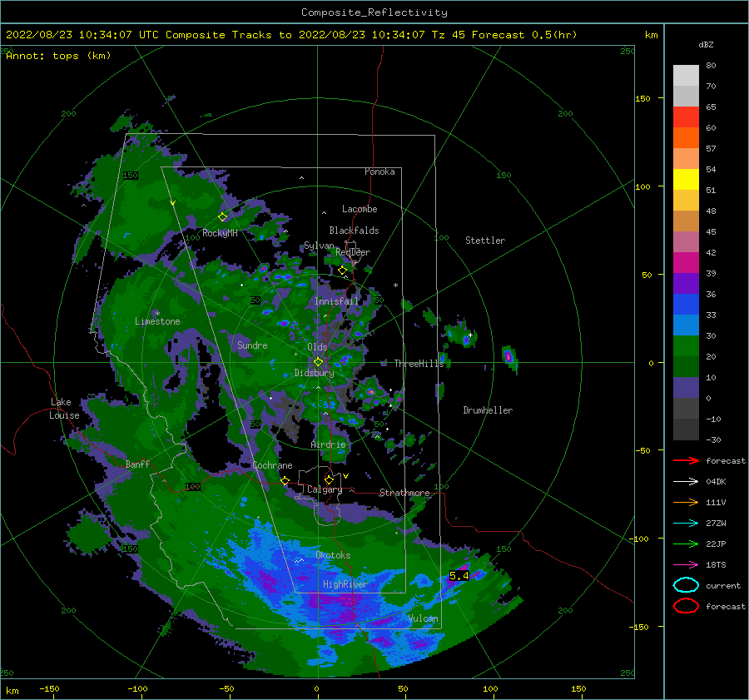Image resolution: width=749 pixels, height=700 pixels.
Task: Click the red forecast arrow in legend
Action: point(686,460)
